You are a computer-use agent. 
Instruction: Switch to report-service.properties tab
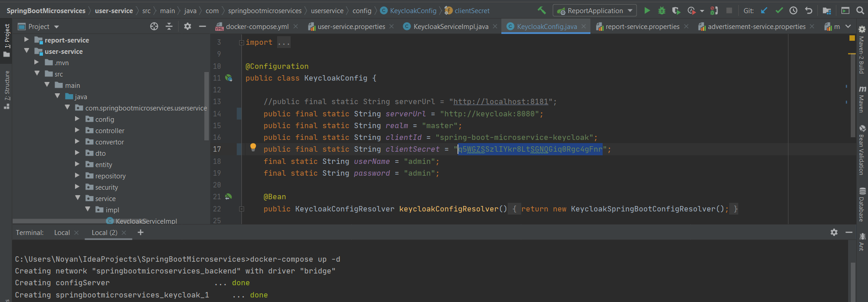642,27
